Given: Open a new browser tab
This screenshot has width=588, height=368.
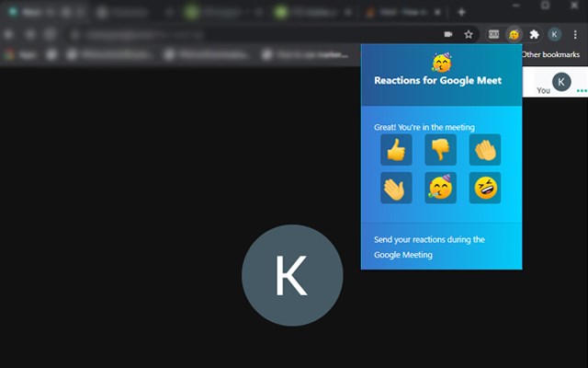Looking at the screenshot, I should tap(461, 12).
